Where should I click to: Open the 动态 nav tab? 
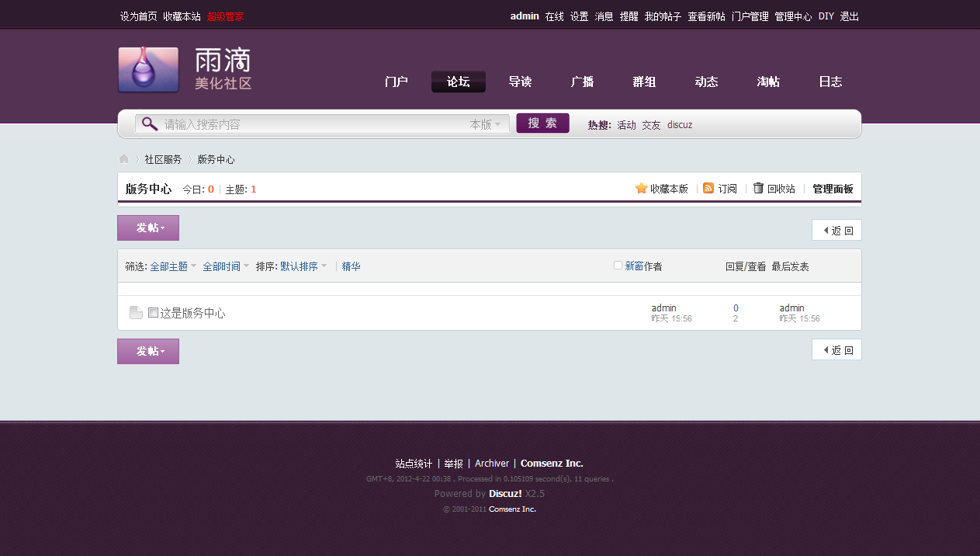[707, 82]
